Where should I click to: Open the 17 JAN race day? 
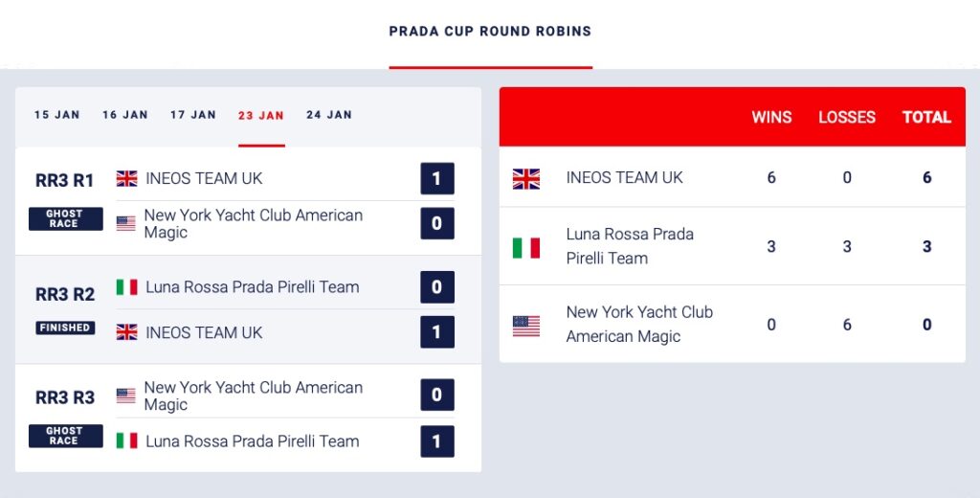[x=193, y=115]
